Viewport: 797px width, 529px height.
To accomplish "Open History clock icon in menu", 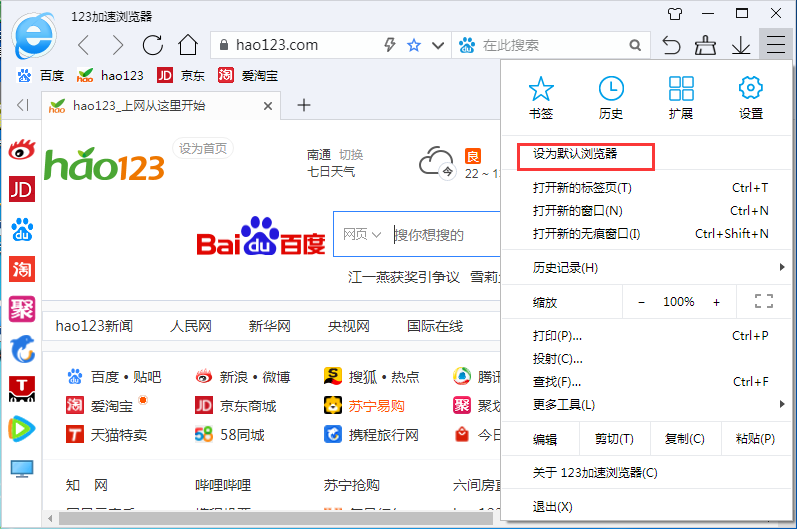I will coord(611,98).
